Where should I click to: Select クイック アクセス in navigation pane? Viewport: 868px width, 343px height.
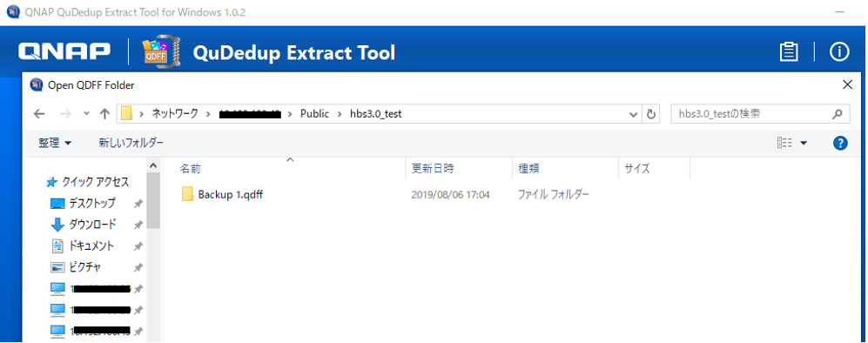coord(95,182)
